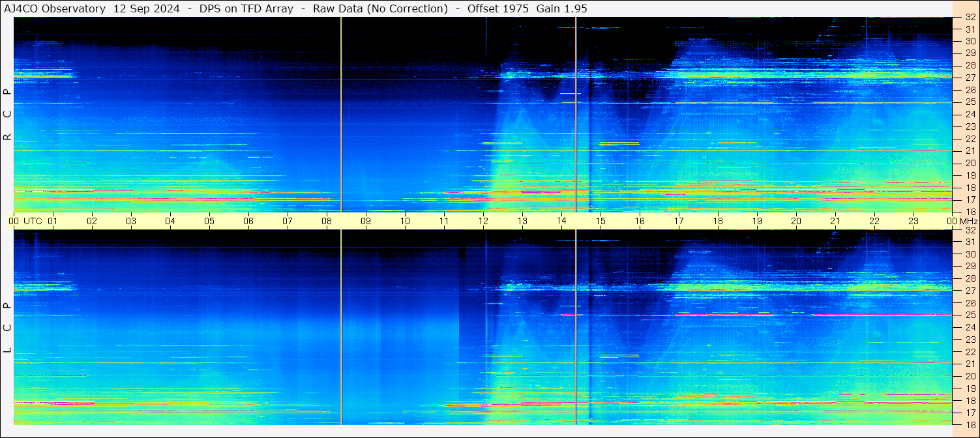
Task: Click the 09 hour label on the UTC axis
Action: (x=366, y=221)
